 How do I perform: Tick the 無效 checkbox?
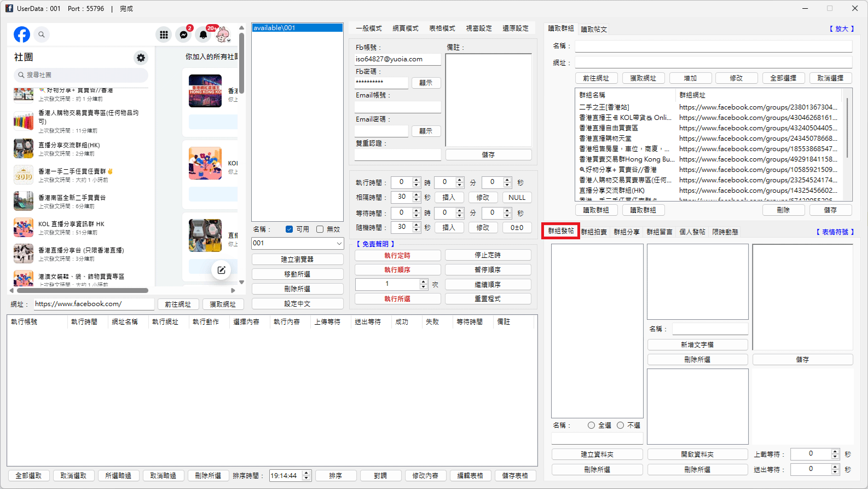(x=320, y=229)
